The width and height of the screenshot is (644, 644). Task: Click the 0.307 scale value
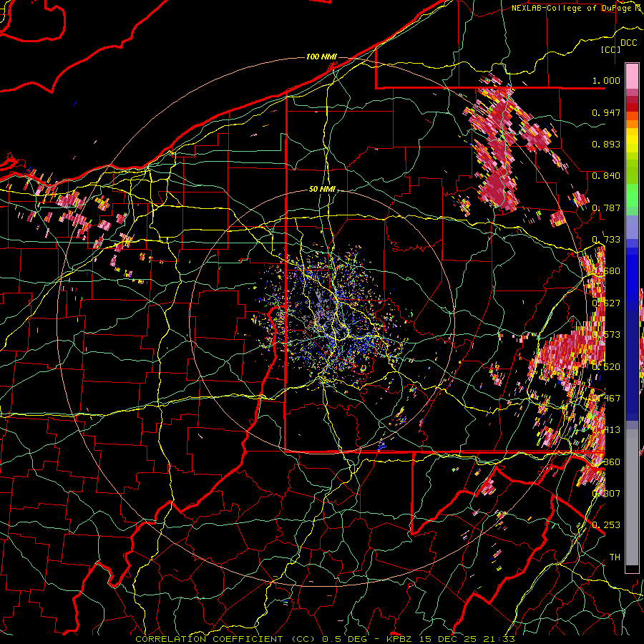[606, 493]
